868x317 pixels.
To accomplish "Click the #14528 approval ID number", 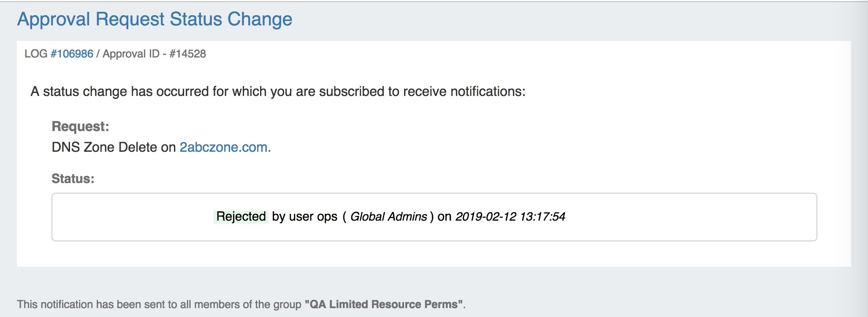I will [187, 54].
